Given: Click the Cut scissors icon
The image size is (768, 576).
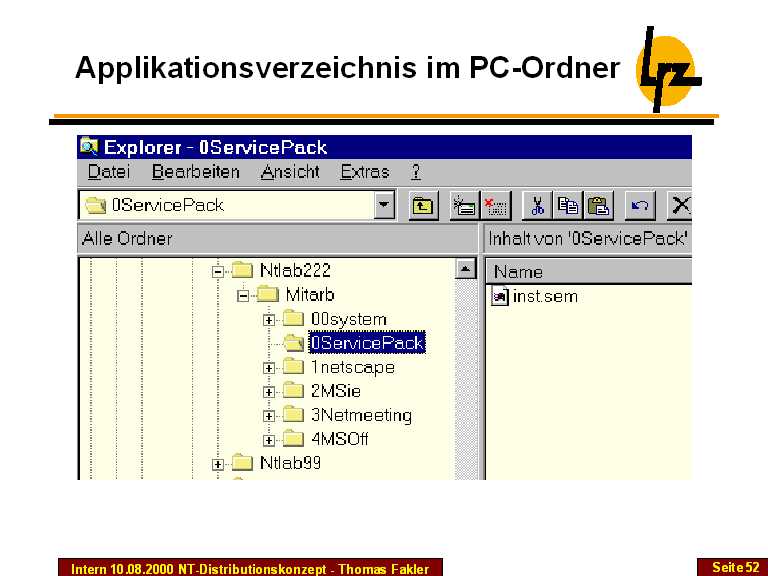Looking at the screenshot, I should [x=537, y=206].
